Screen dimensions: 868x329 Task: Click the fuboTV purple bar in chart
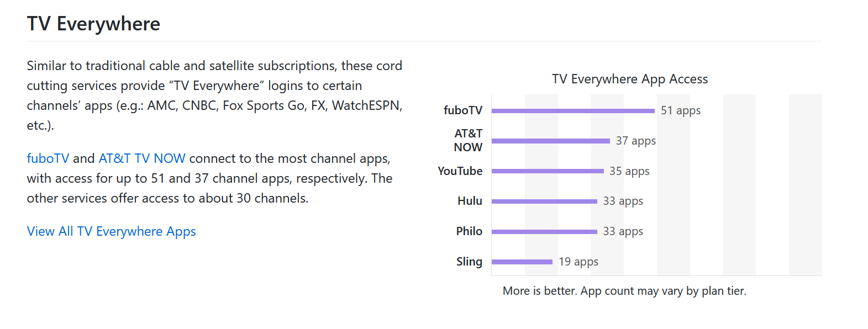(x=573, y=111)
